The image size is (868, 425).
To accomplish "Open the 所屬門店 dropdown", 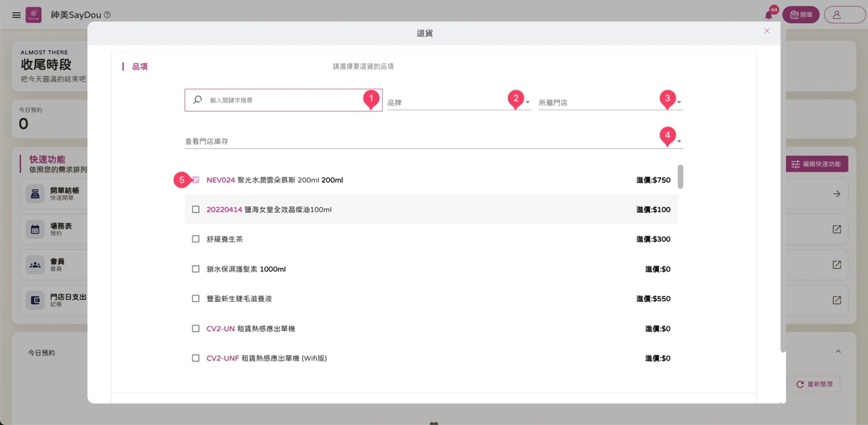I will pos(610,102).
